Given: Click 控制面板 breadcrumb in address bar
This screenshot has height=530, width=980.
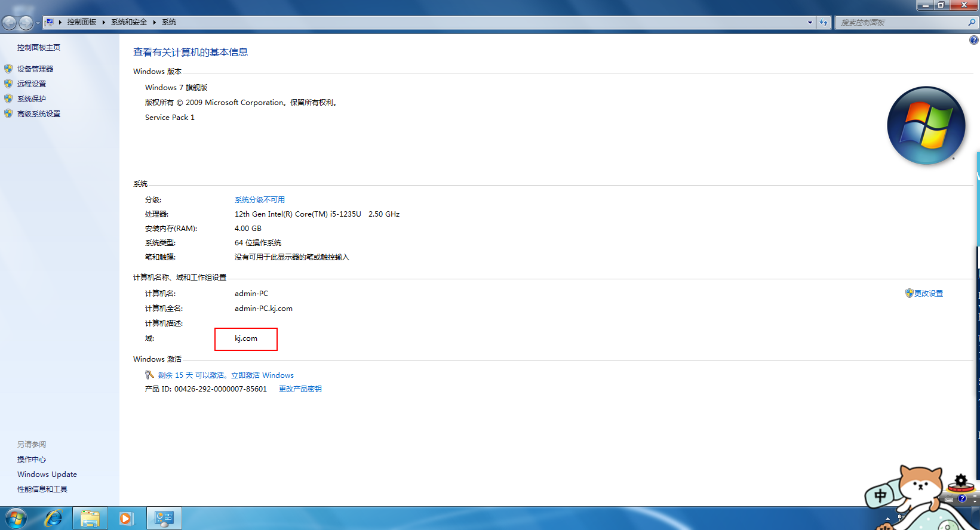Looking at the screenshot, I should pyautogui.click(x=82, y=22).
